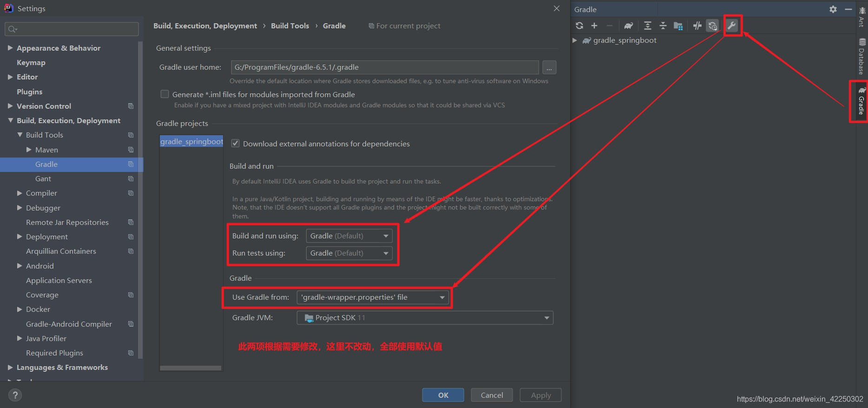Open Gradle panel gear options menu

(833, 9)
